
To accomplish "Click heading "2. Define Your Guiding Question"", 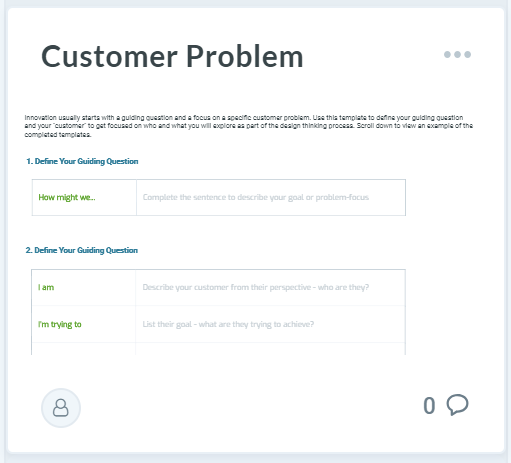I will point(82,250).
